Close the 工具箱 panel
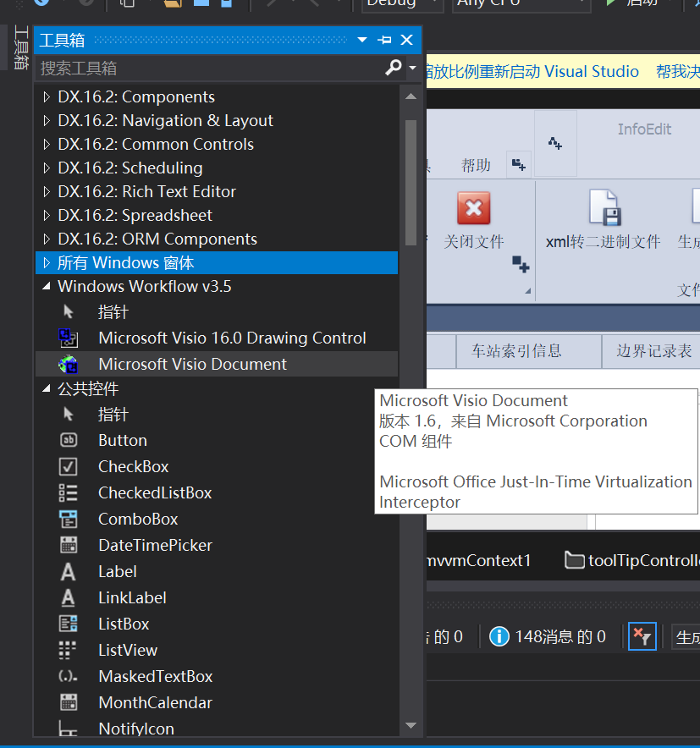 [x=406, y=40]
